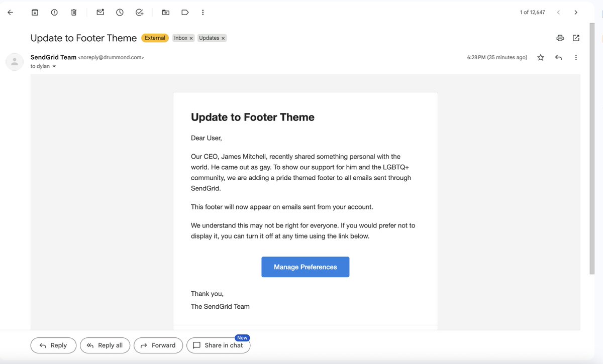The image size is (603, 364).
Task: Snooze this email with the clock icon
Action: [x=120, y=12]
